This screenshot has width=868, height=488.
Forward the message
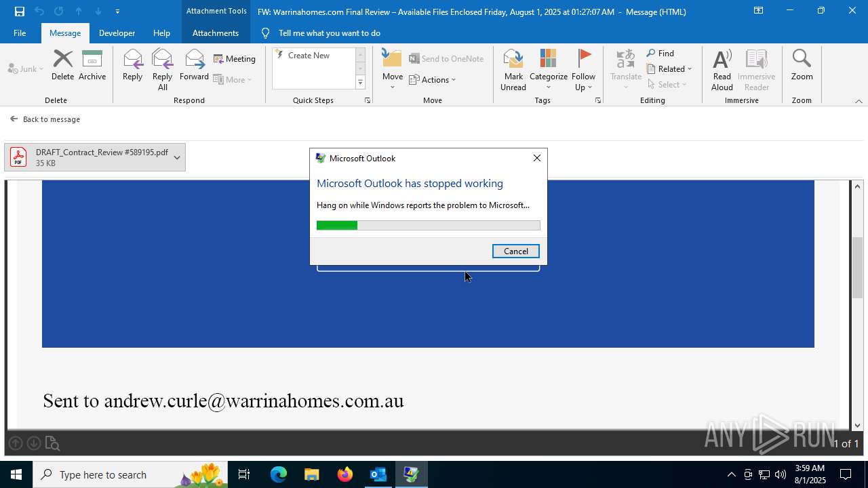point(194,66)
